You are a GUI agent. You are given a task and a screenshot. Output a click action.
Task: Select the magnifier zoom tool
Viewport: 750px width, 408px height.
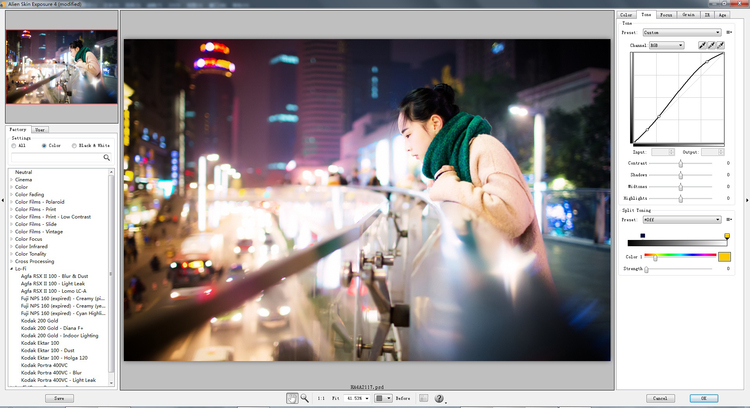305,398
